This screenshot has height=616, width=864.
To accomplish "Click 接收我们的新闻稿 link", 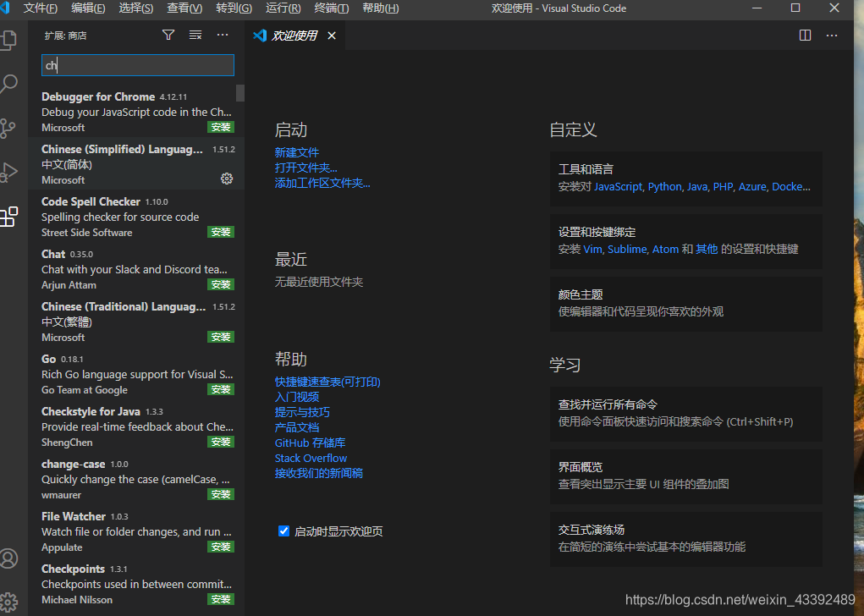I will coord(318,473).
